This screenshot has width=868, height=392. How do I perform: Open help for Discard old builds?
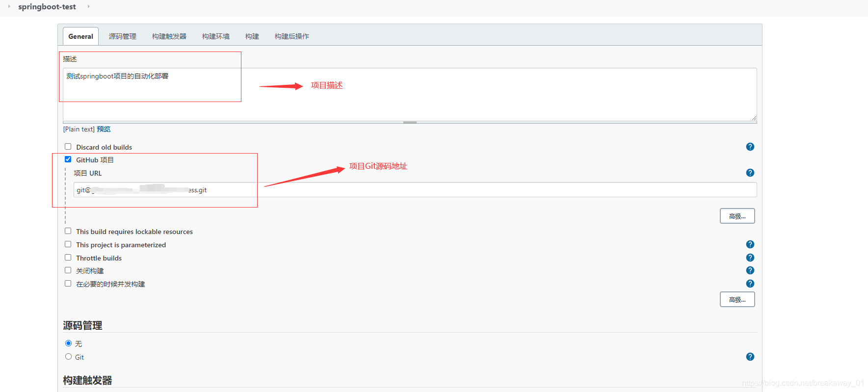(x=750, y=147)
